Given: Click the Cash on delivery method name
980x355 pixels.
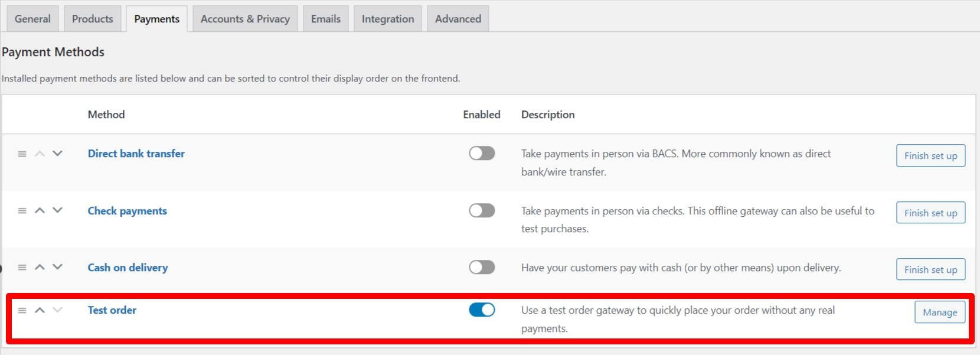Looking at the screenshot, I should click(128, 267).
